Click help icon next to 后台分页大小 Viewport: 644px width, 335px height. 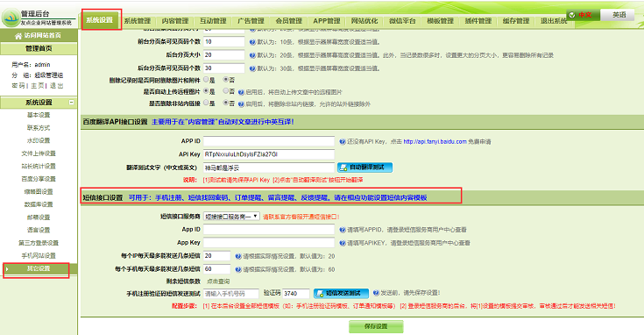252,55
